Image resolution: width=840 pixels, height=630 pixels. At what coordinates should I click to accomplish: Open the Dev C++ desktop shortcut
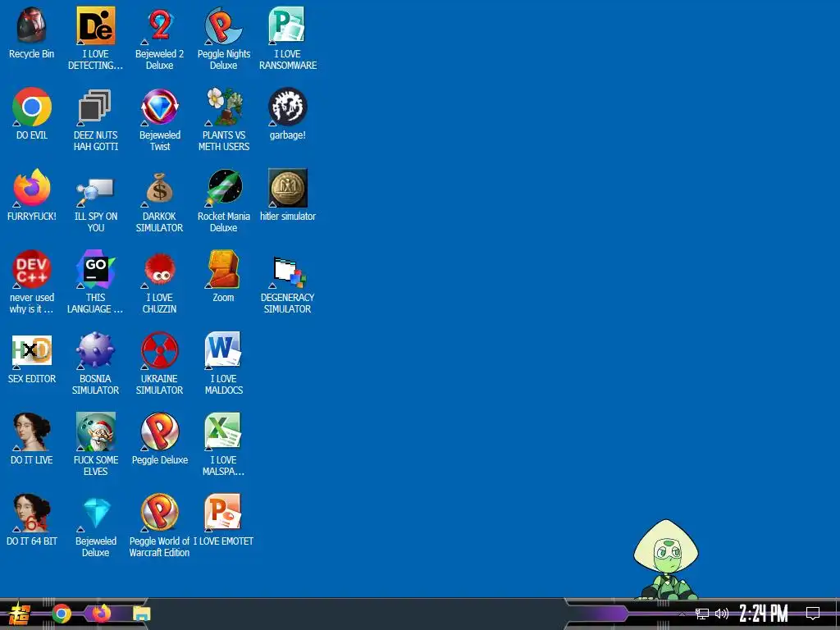32,269
